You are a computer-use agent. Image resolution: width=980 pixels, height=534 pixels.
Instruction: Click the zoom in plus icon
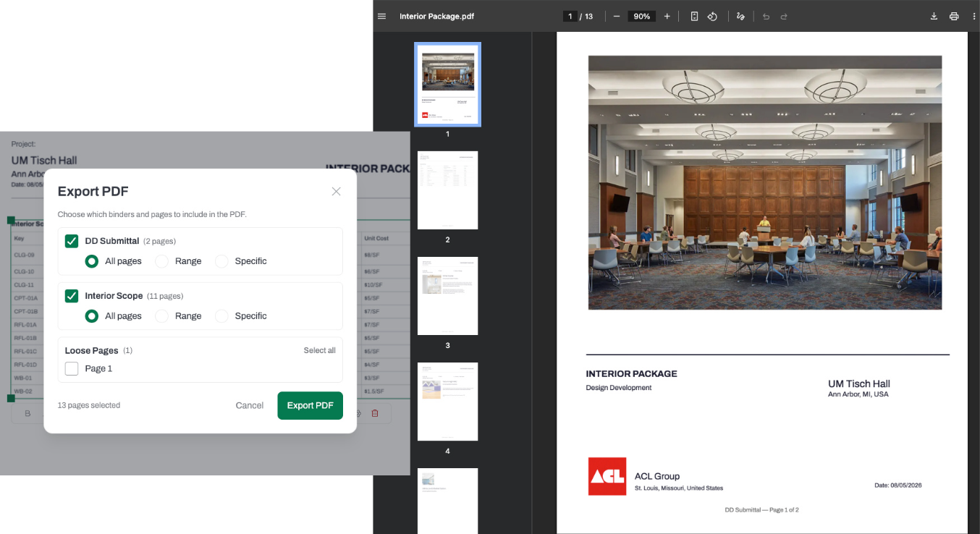coord(667,16)
